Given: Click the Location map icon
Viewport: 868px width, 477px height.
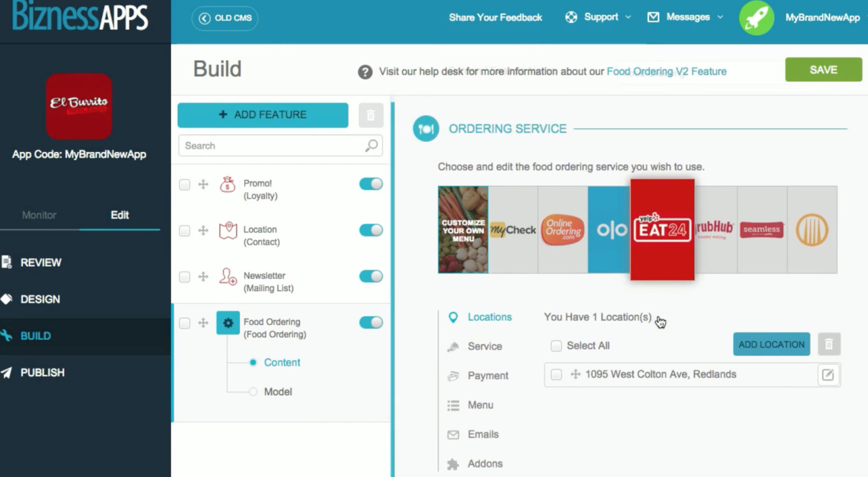Looking at the screenshot, I should [x=228, y=231].
